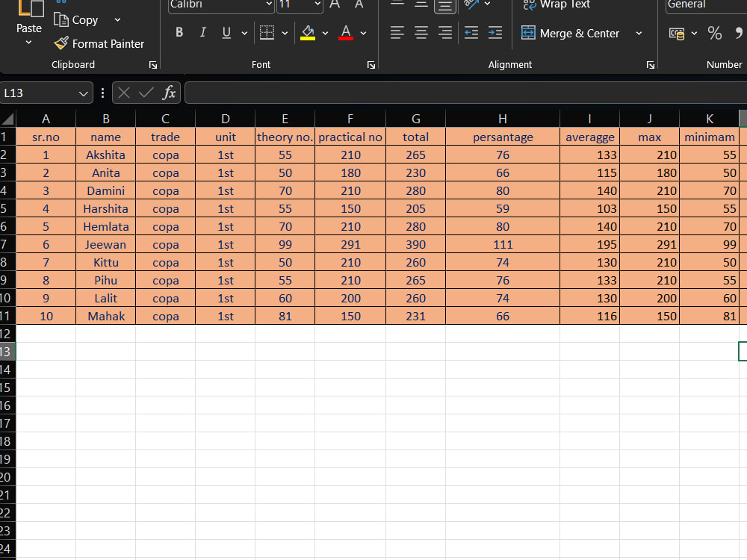This screenshot has width=747, height=560.
Task: Select column A header
Action: pos(46,119)
